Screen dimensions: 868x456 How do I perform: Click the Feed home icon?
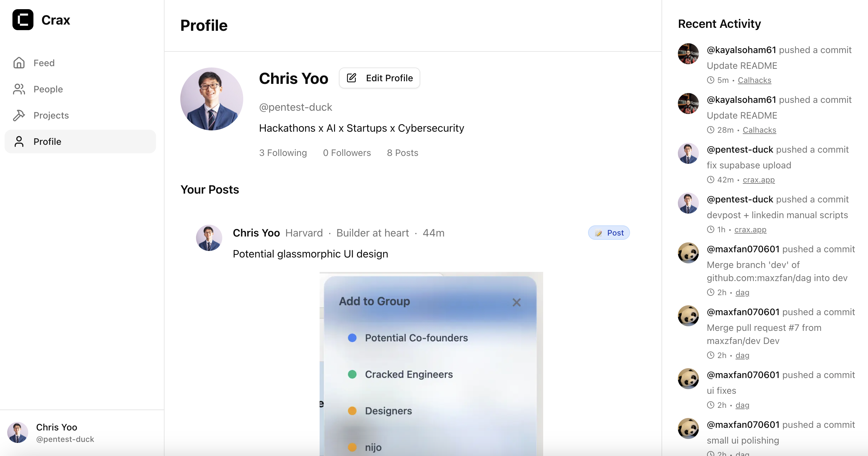[x=19, y=63]
